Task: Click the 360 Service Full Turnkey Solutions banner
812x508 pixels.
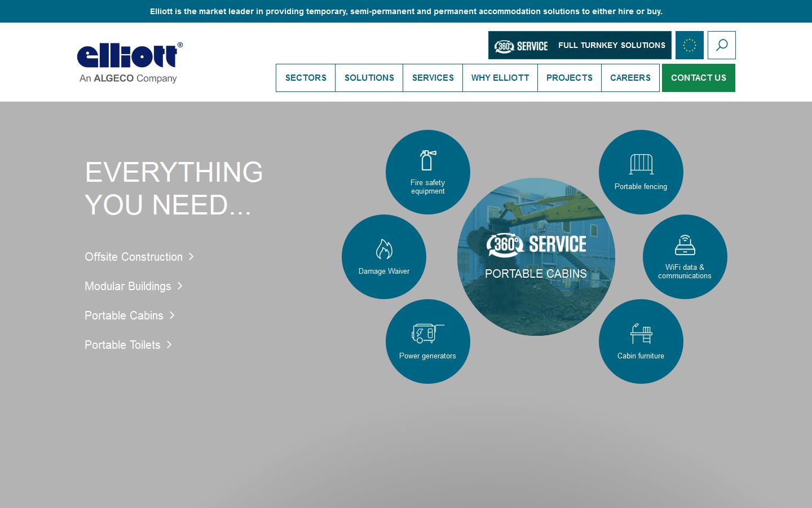Action: (x=580, y=45)
